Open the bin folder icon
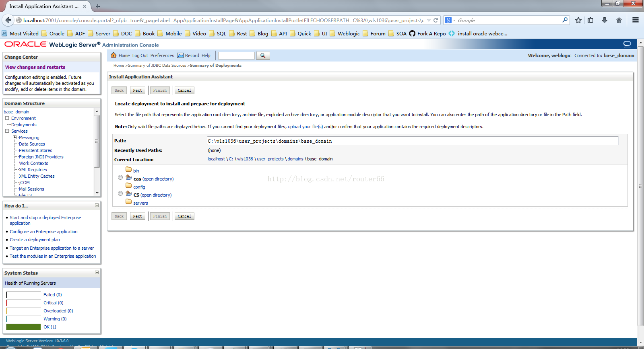 (129, 169)
